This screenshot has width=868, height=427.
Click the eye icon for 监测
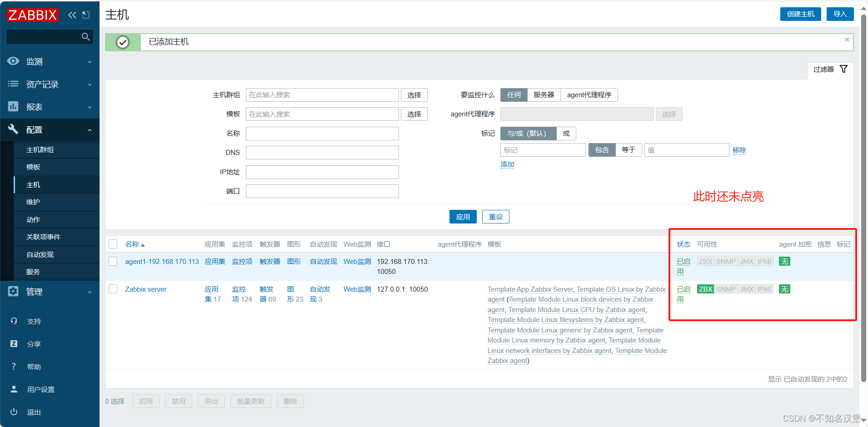click(x=13, y=61)
